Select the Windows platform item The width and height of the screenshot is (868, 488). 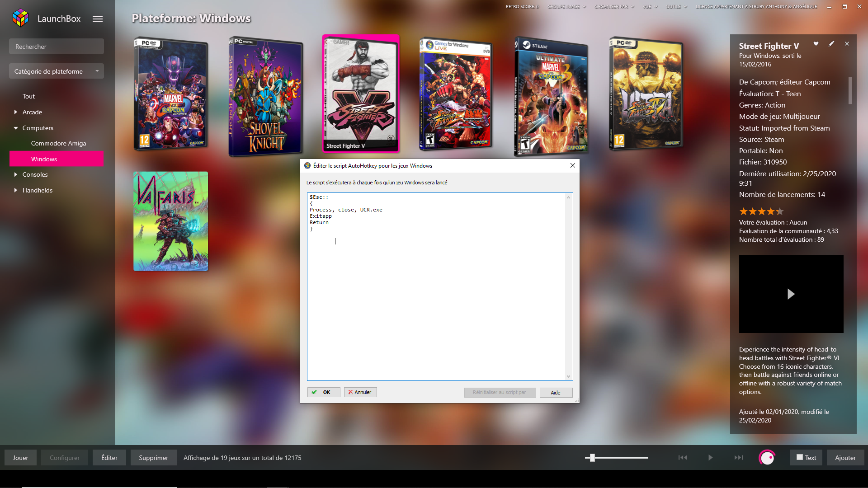coord(57,159)
